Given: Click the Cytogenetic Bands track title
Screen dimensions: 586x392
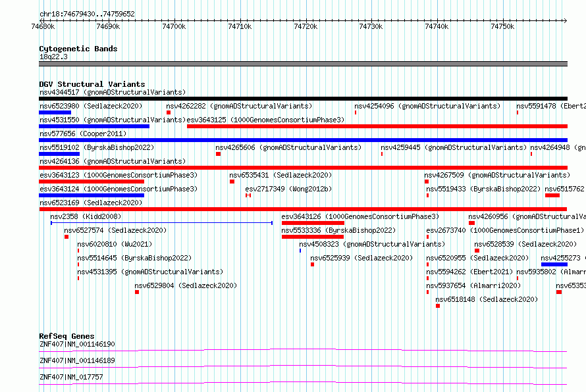Looking at the screenshot, I should tap(78, 49).
